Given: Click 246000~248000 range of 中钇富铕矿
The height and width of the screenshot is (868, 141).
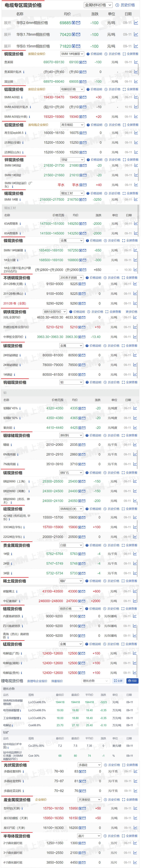Looking at the screenshot, I should click(x=51, y=601).
